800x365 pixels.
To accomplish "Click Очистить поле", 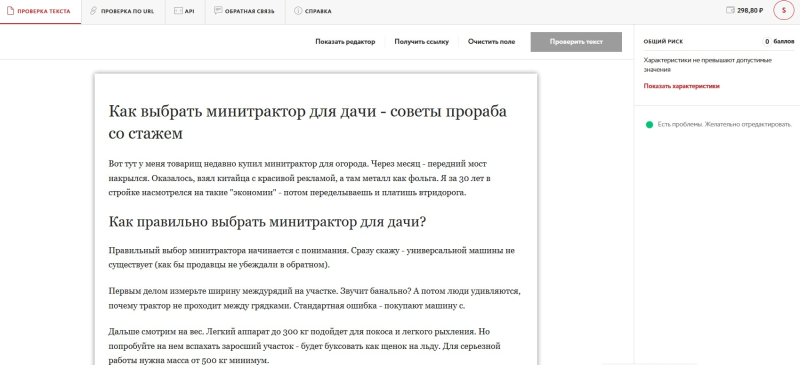I will (x=491, y=42).
